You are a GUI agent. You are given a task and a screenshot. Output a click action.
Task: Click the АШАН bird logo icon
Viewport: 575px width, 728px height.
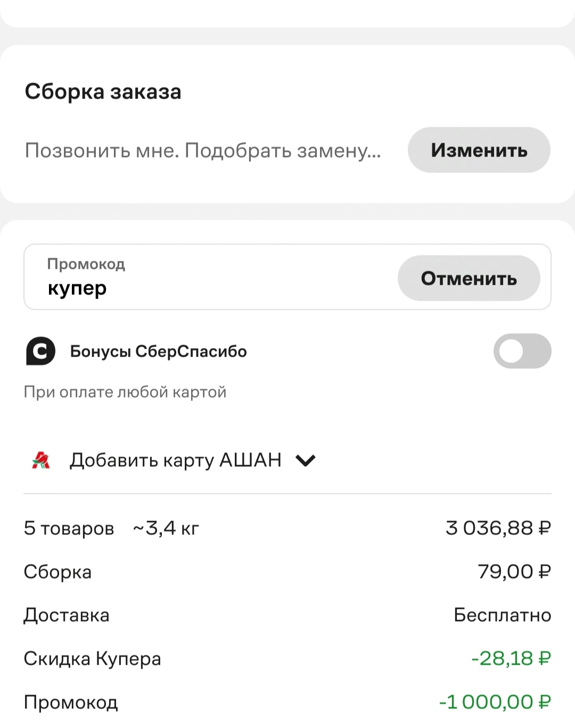(x=41, y=460)
